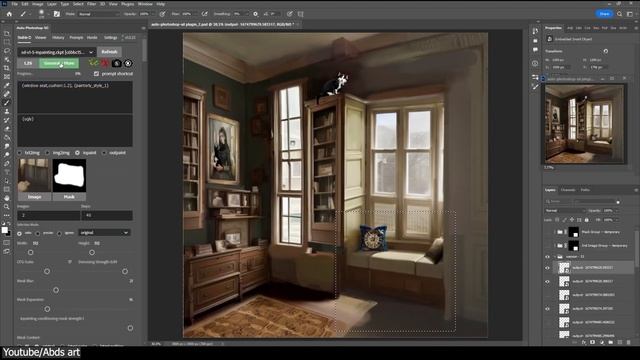Select the Hand tool

[x=7, y=198]
